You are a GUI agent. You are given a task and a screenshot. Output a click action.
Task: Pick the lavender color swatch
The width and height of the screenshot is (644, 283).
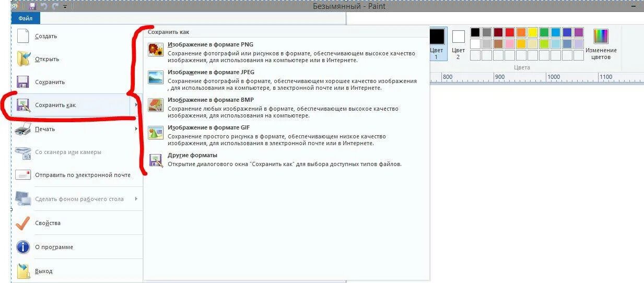point(579,44)
